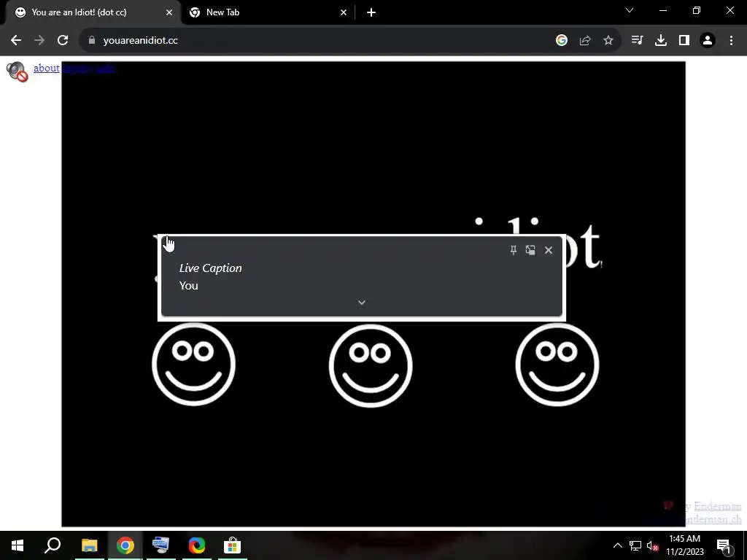Screen dimensions: 747x560
Task: Open the Chrome profile avatar menu
Action: pyautogui.click(x=708, y=41)
